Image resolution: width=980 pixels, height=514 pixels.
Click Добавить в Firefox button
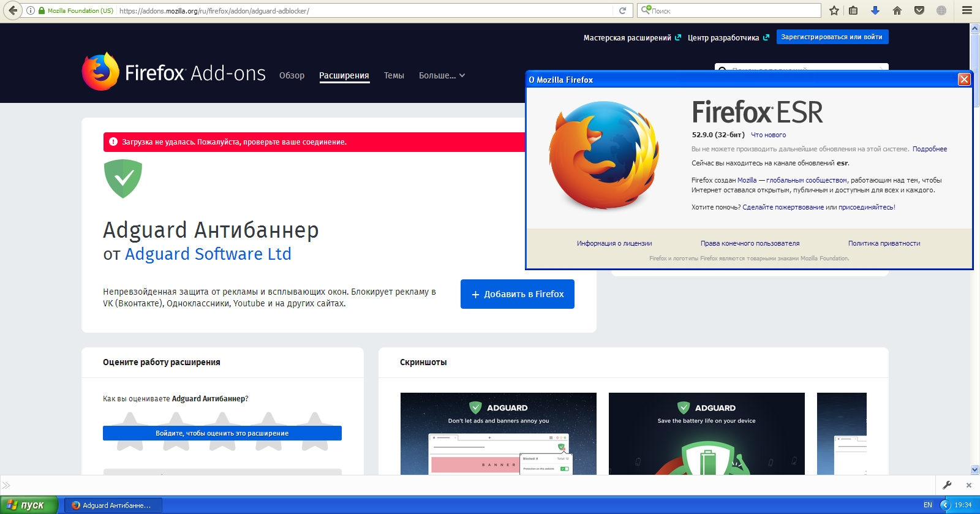point(518,294)
